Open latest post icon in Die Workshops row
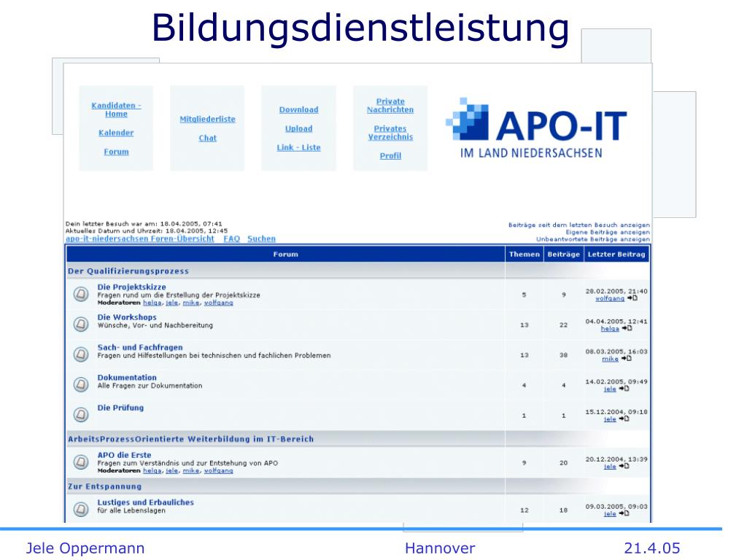The width and height of the screenshot is (747, 560). 627,328
